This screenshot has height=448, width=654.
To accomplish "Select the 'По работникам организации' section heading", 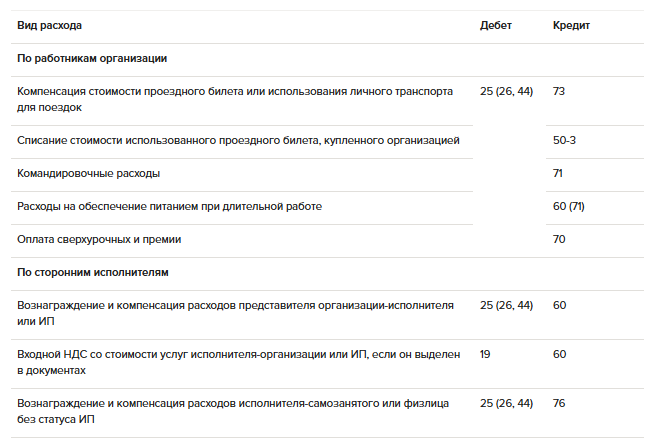I will pyautogui.click(x=92, y=58).
